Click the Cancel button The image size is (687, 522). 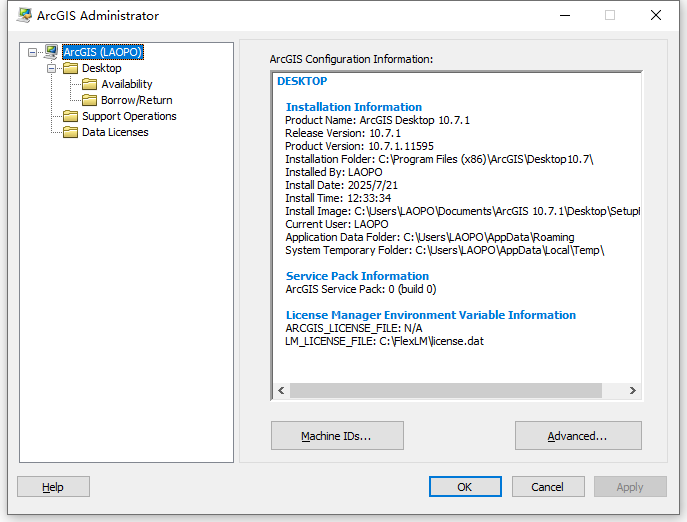[x=548, y=486]
